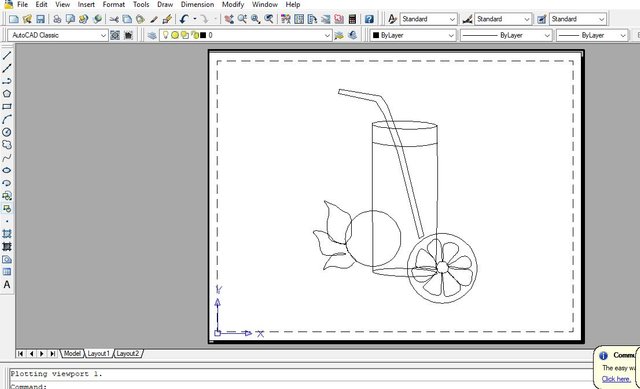This screenshot has height=389, width=640.
Task: Open the Tool Palettes icon
Action: pyautogui.click(x=312, y=19)
